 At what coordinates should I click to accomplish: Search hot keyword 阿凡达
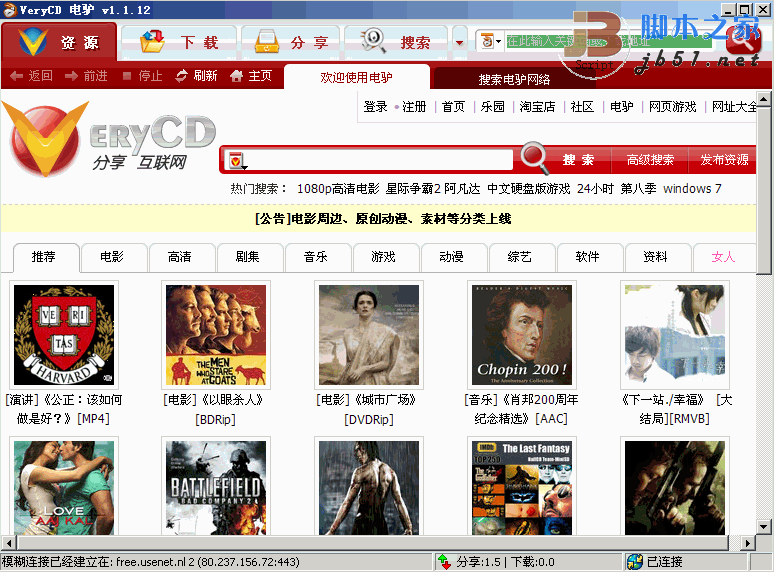point(462,189)
